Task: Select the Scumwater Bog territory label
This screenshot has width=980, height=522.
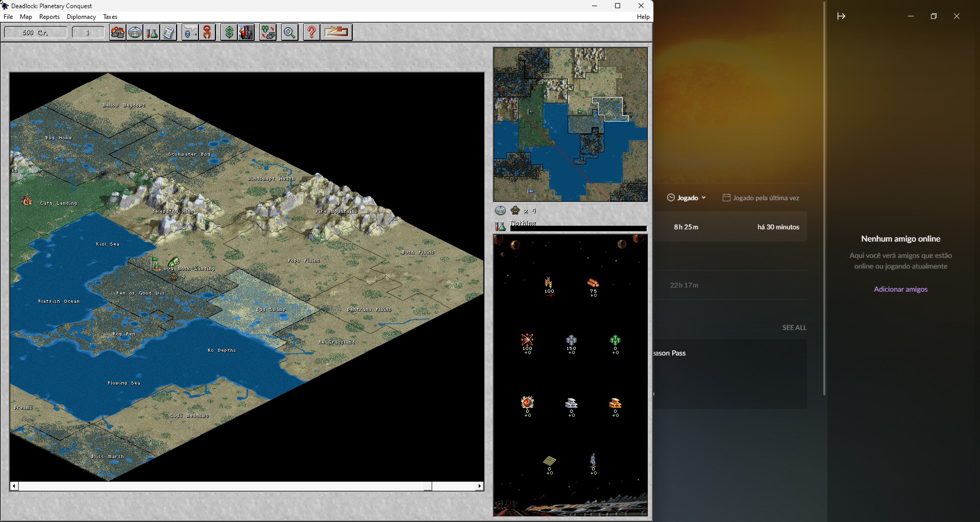Action: click(189, 154)
